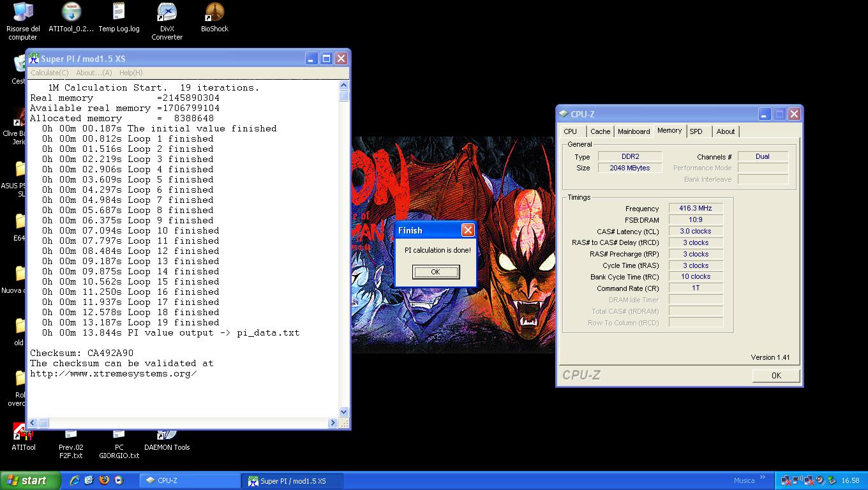Click the 'Version 1.41' label in CPU-Z
The height and width of the screenshot is (490, 868).
[x=770, y=357]
